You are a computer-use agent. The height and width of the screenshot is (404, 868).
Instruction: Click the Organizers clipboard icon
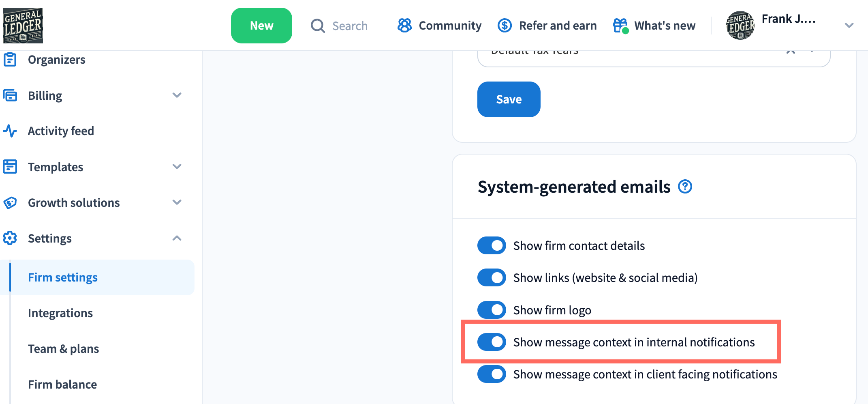[10, 60]
